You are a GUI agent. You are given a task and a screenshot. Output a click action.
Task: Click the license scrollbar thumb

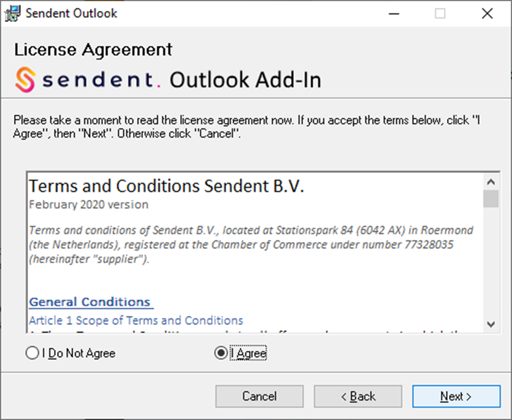click(x=491, y=199)
